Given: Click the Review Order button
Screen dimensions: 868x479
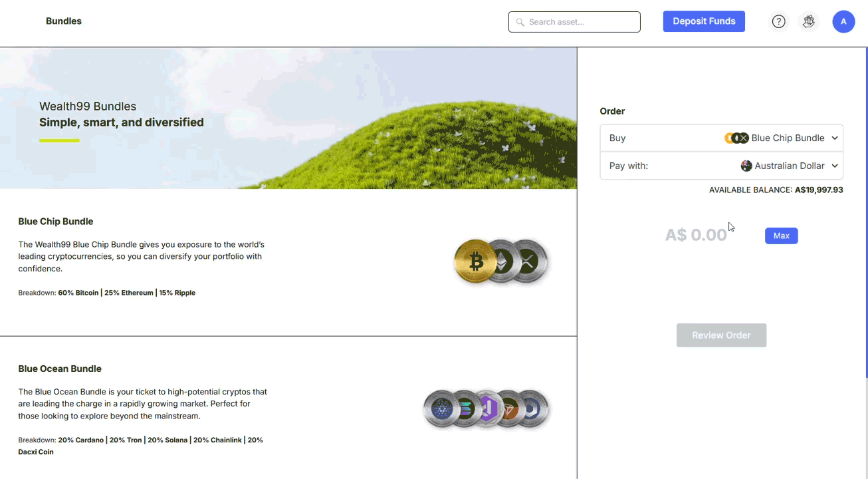Looking at the screenshot, I should pyautogui.click(x=721, y=335).
